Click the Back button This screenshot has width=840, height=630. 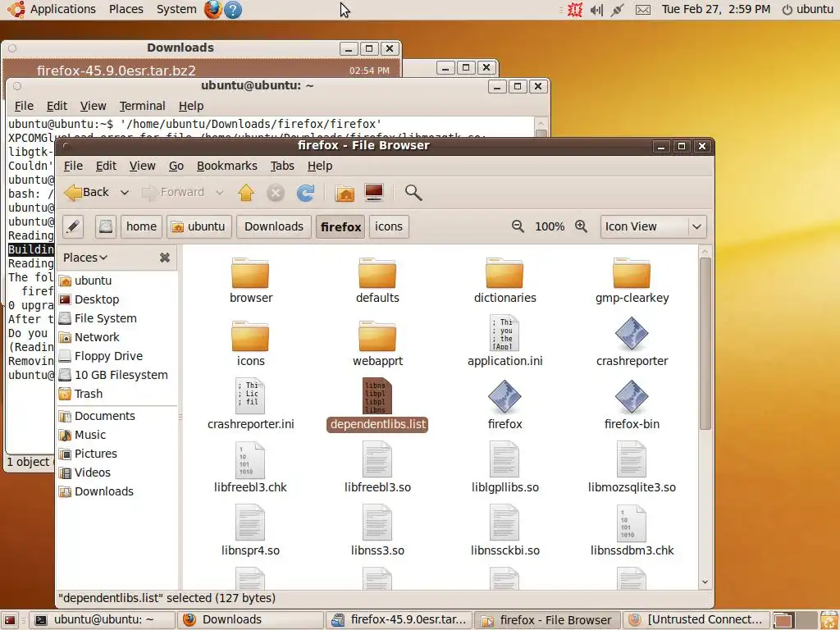(x=89, y=192)
